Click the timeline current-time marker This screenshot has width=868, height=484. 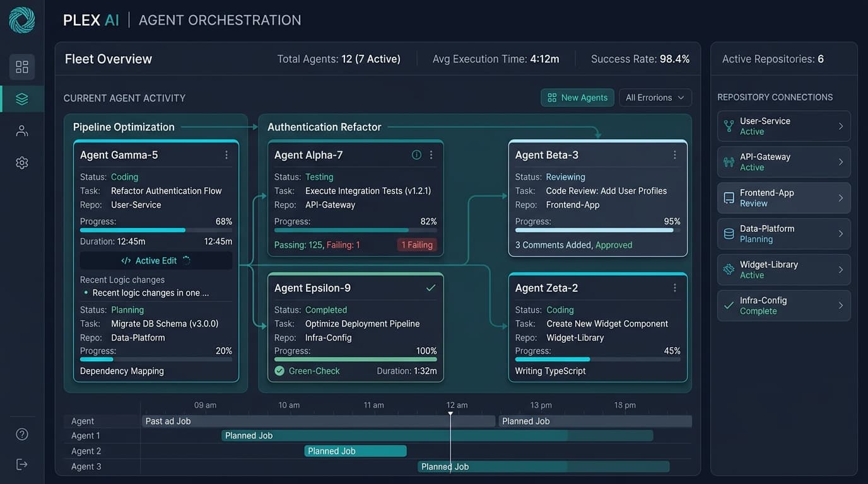pos(450,441)
